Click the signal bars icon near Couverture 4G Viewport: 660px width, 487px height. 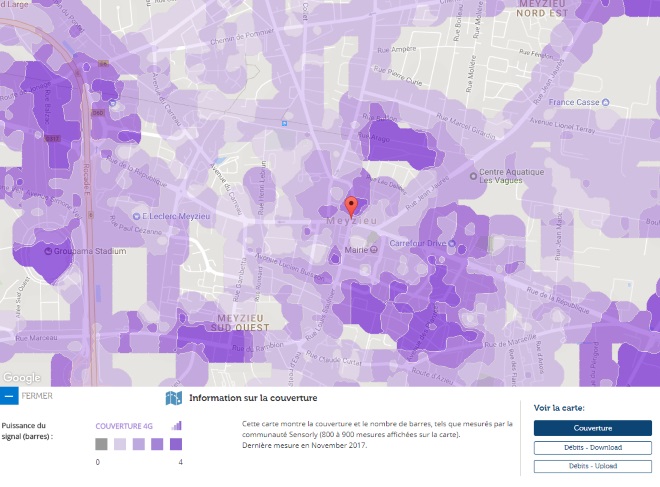[x=177, y=425]
